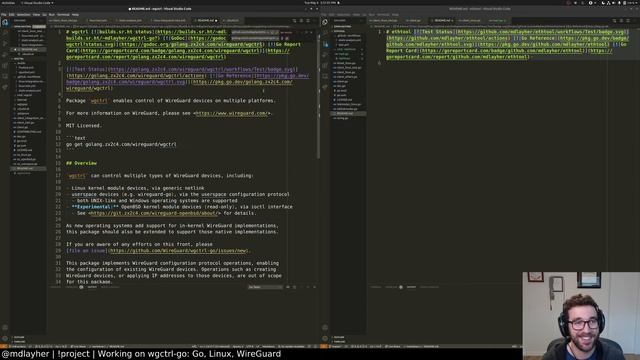Open Visual Studio Code app menu in top bar
The height and width of the screenshot is (360, 640).
[37, 2]
